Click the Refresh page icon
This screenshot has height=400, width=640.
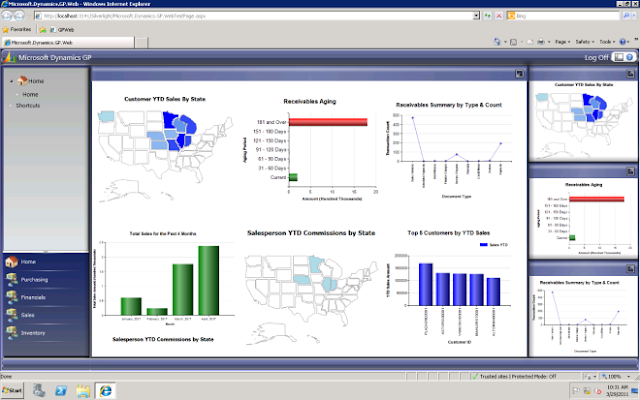pyautogui.click(x=487, y=16)
